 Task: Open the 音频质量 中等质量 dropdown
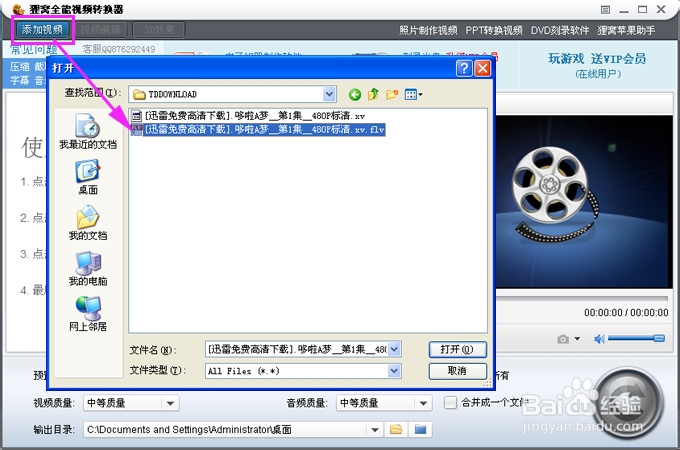[384, 403]
